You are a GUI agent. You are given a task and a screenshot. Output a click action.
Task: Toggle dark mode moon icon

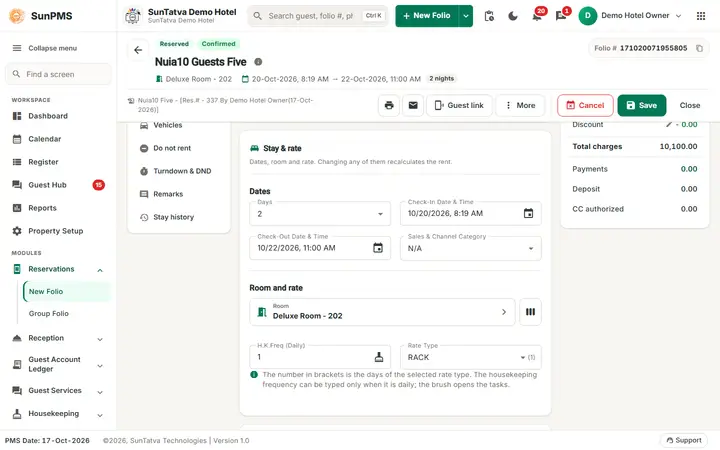pos(513,16)
